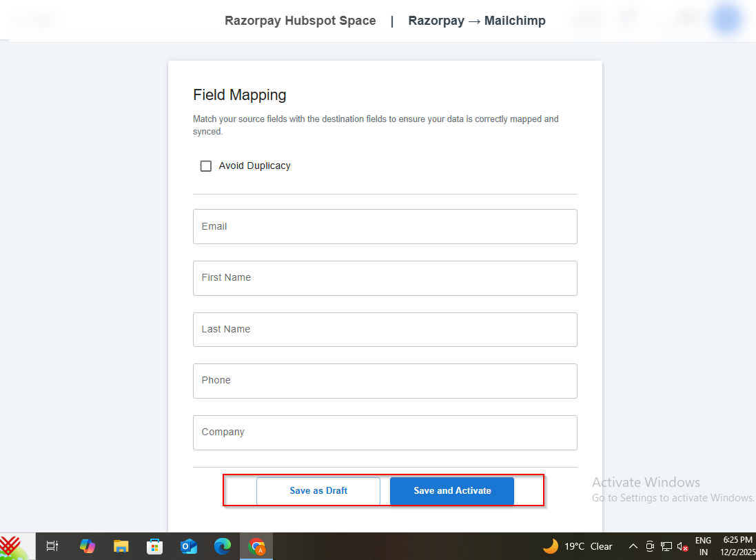This screenshot has height=560, width=756.
Task: Select the Email mapping field
Action: [385, 226]
